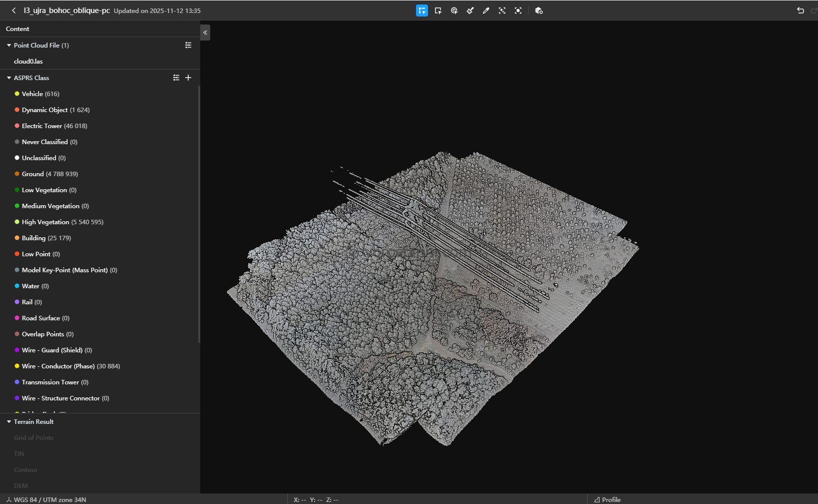Click the undo arrow icon
This screenshot has height=504, width=818.
(x=800, y=11)
